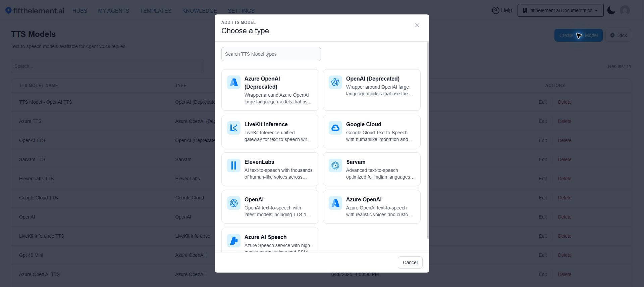Screen dimensions: 644x287
Task: Delete the ElevenLabs TTS row
Action: pyautogui.click(x=565, y=179)
